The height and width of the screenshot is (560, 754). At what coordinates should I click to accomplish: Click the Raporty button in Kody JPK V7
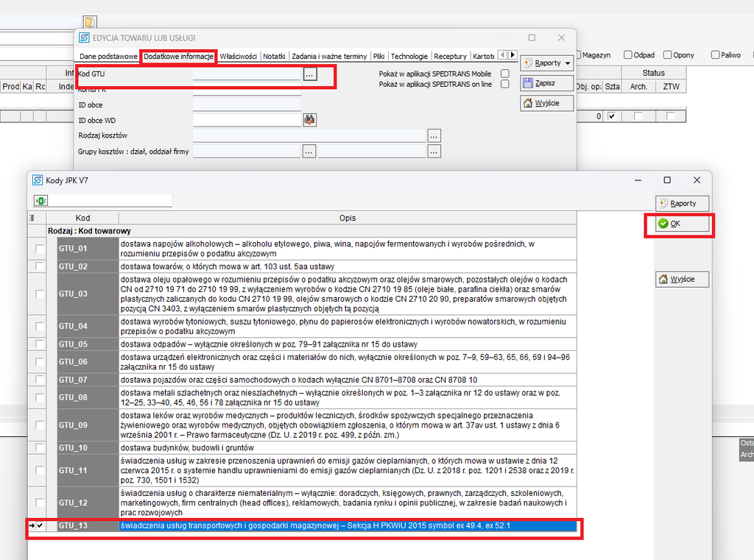pos(682,203)
